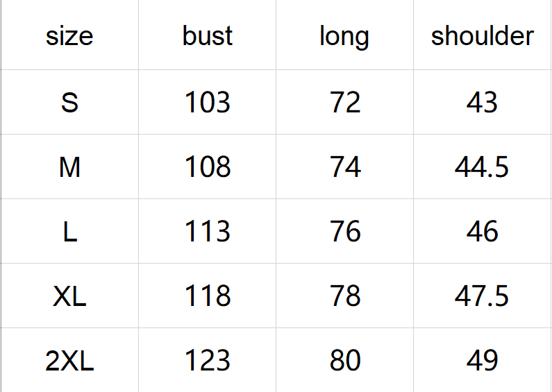Click shoulder value 43
The height and width of the screenshot is (392, 552).
[482, 103]
